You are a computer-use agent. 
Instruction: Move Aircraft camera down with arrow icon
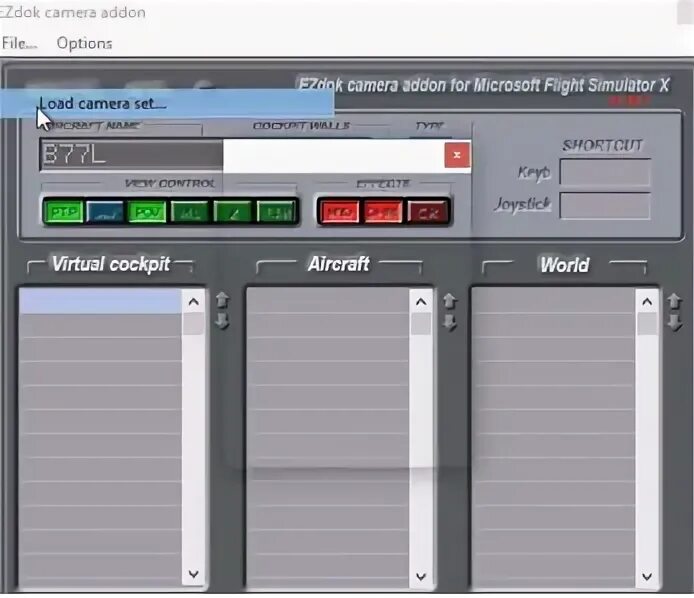[x=450, y=322]
